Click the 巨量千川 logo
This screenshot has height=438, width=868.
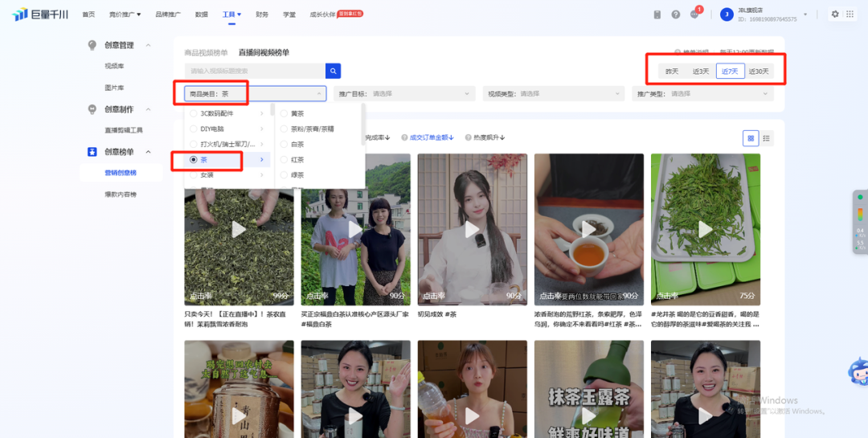40,14
